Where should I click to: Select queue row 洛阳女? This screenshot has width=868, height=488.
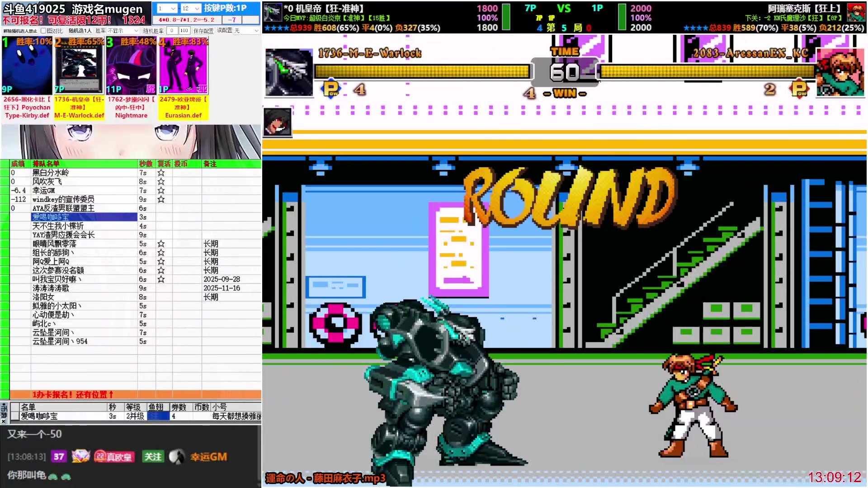pos(84,297)
